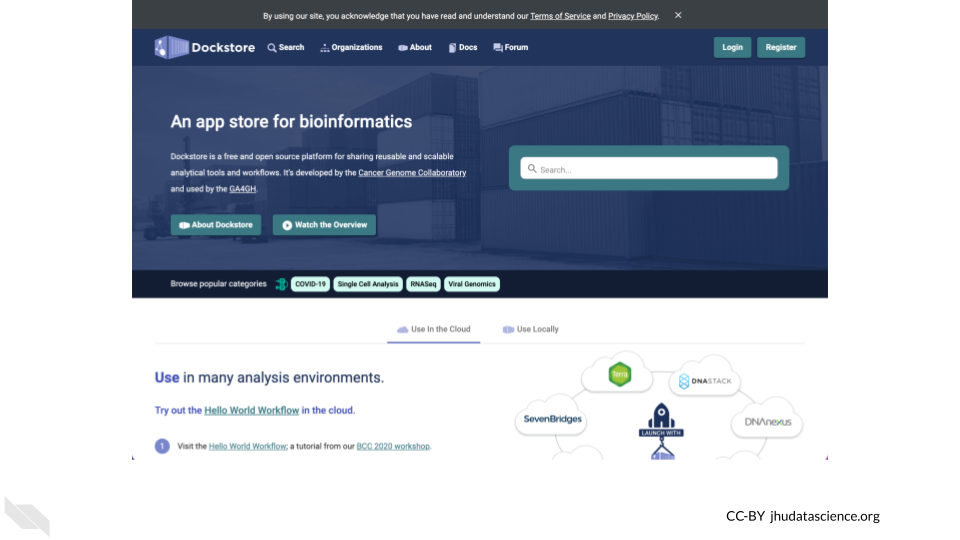Switch to the Use In the Cloud tab

(x=433, y=329)
